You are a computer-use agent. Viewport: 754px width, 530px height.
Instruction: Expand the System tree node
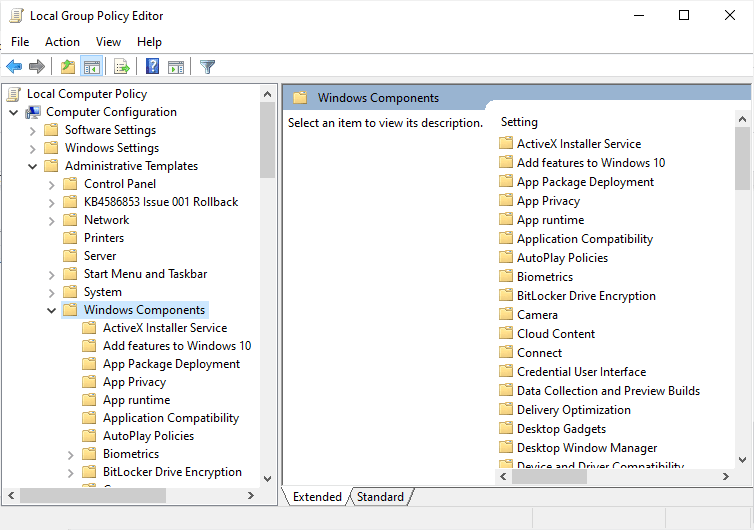point(51,292)
